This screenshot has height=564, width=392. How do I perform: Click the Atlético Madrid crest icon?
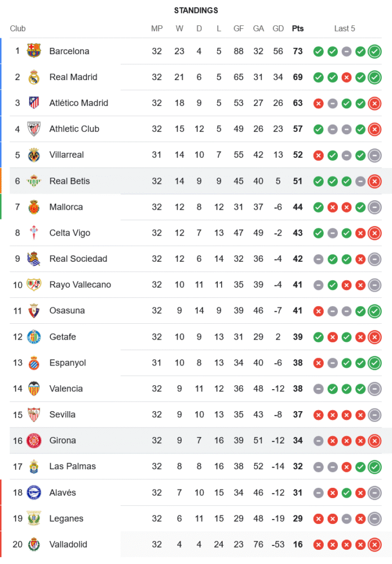click(x=34, y=103)
